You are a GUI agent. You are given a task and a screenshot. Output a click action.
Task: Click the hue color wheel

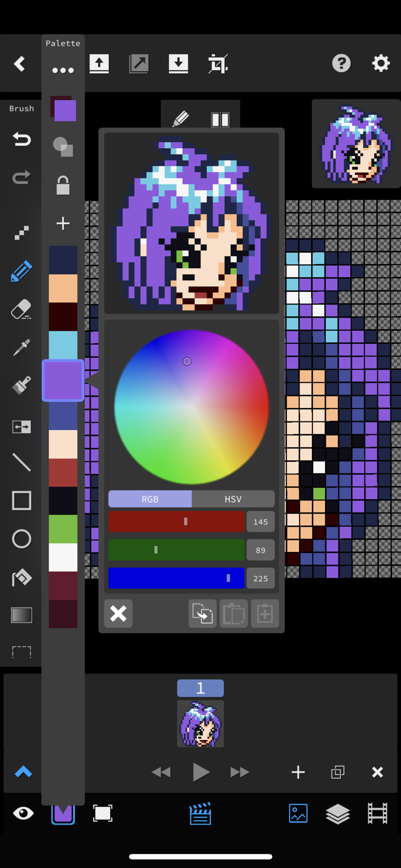[x=191, y=407]
